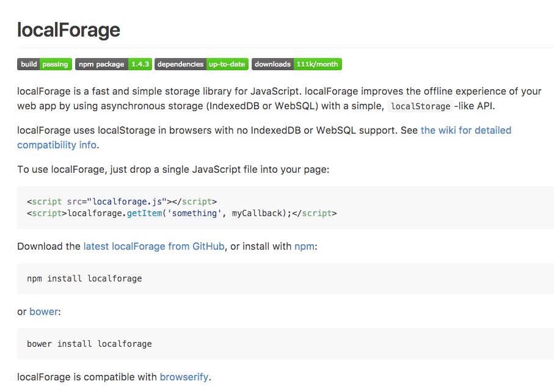Open the npm link
This screenshot has height=392, width=554.
point(304,247)
